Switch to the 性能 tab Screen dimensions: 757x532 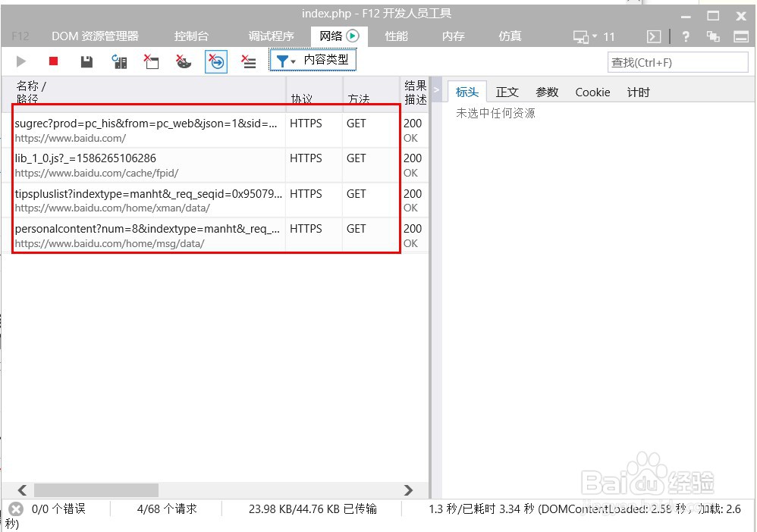397,36
